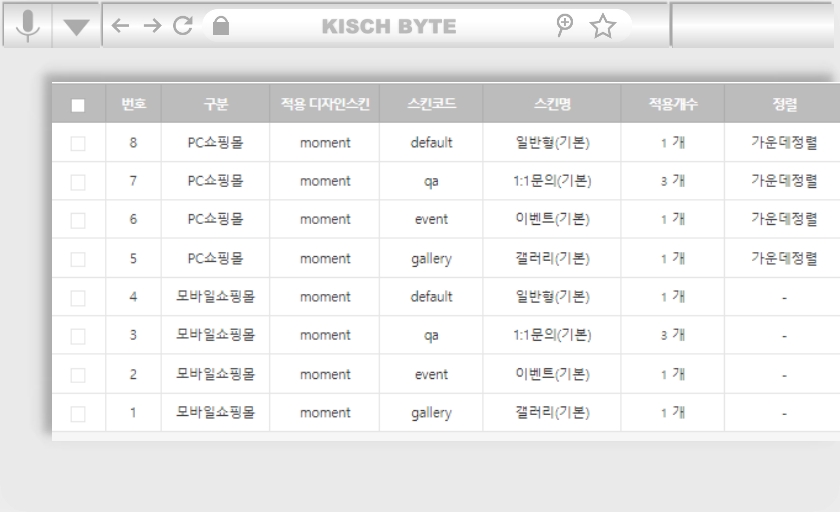This screenshot has width=840, height=512.
Task: Click PC쇼핑몰 in row 8
Action: click(x=215, y=142)
